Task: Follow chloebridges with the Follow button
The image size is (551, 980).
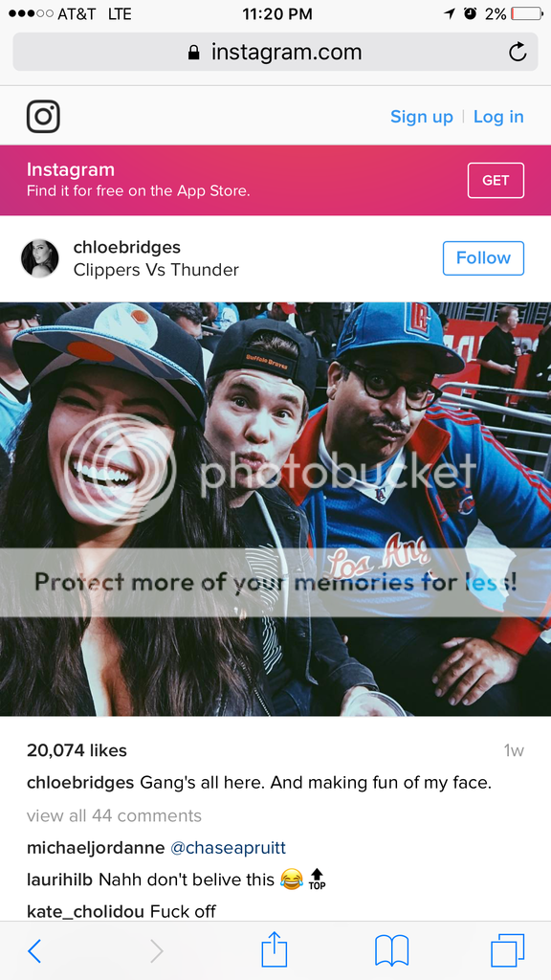Action: (483, 258)
